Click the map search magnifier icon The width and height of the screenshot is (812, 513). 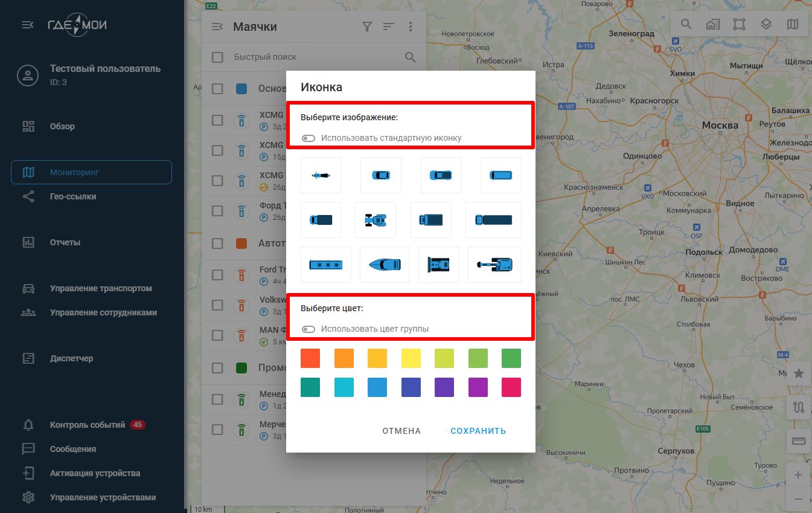686,25
